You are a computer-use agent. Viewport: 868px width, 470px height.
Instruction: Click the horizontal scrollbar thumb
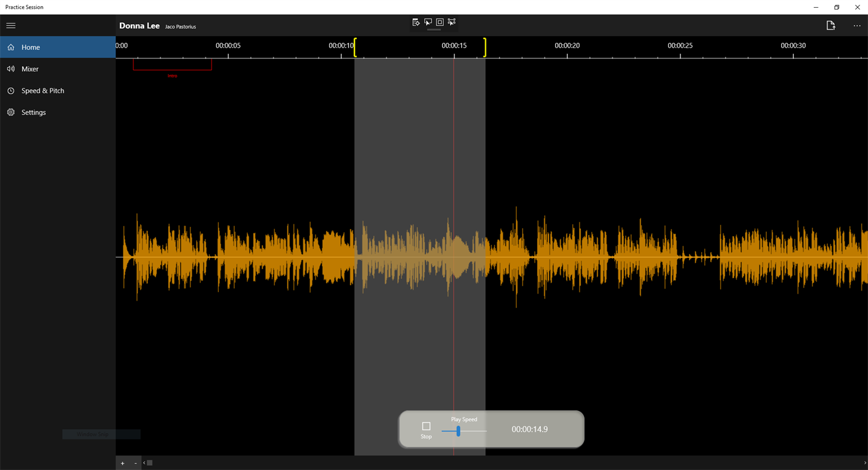pyautogui.click(x=149, y=463)
